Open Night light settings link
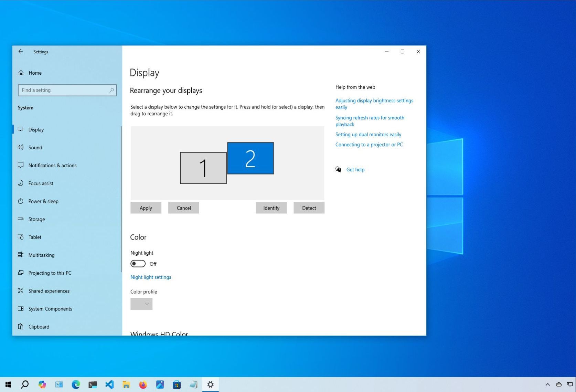 click(150, 277)
